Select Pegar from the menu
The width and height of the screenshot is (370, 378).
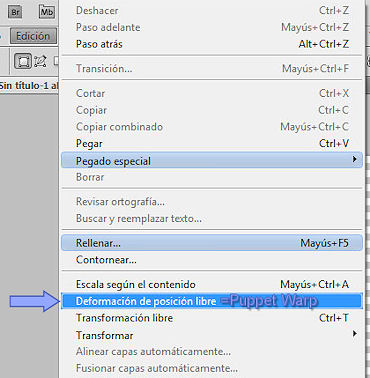pos(212,143)
